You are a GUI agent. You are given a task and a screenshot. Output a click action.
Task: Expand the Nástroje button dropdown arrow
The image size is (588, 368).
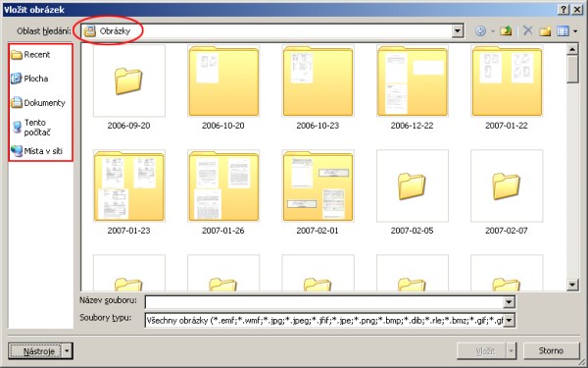coord(67,351)
